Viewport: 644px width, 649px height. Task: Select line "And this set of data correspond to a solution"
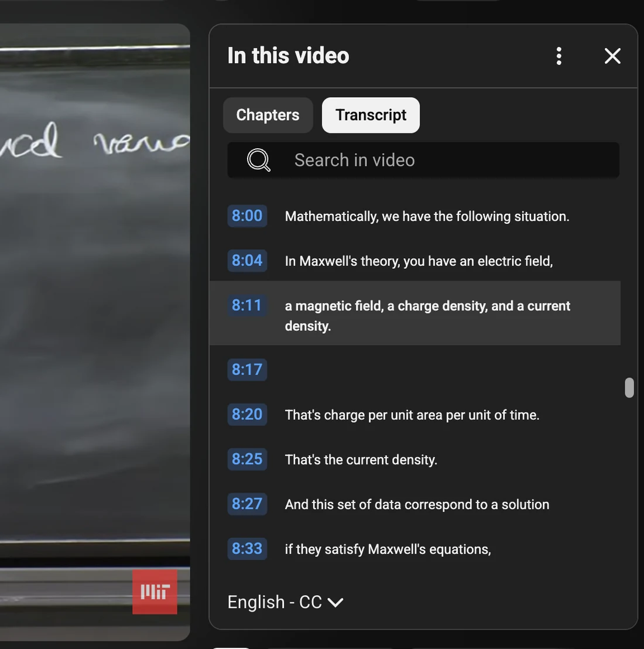(x=417, y=504)
